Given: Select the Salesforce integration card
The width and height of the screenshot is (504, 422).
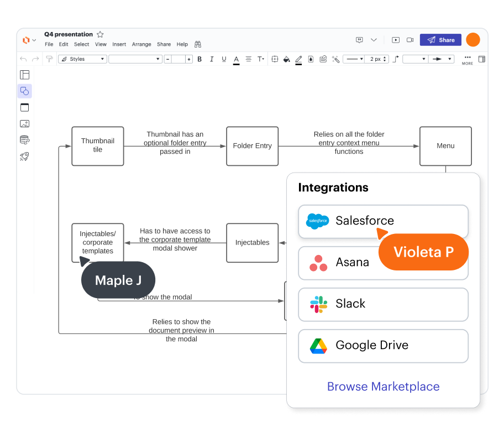Looking at the screenshot, I should click(x=383, y=221).
